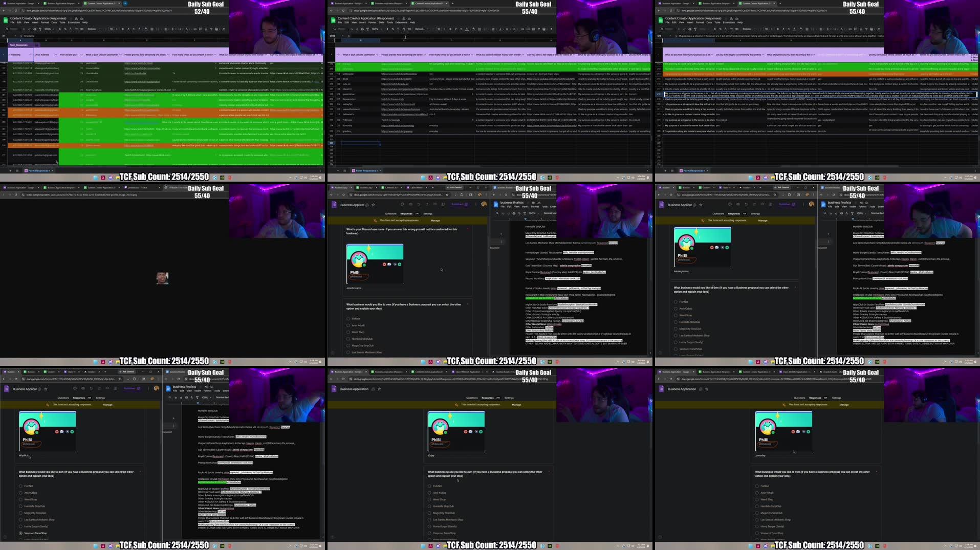Click the Undo icon in the Sheets toolbar
This screenshot has width=980, height=550.
click(x=24, y=29)
